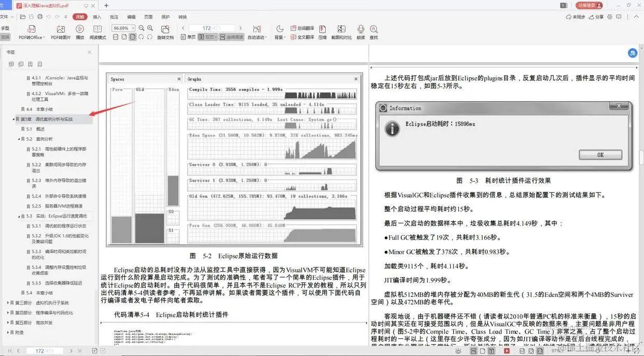Click the 背景 moon icon

[280, 29]
